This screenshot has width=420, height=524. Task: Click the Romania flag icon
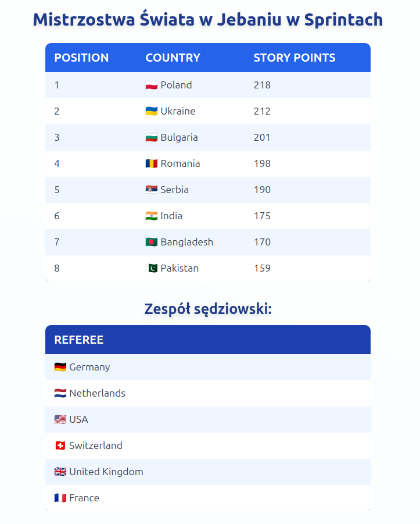coord(152,164)
